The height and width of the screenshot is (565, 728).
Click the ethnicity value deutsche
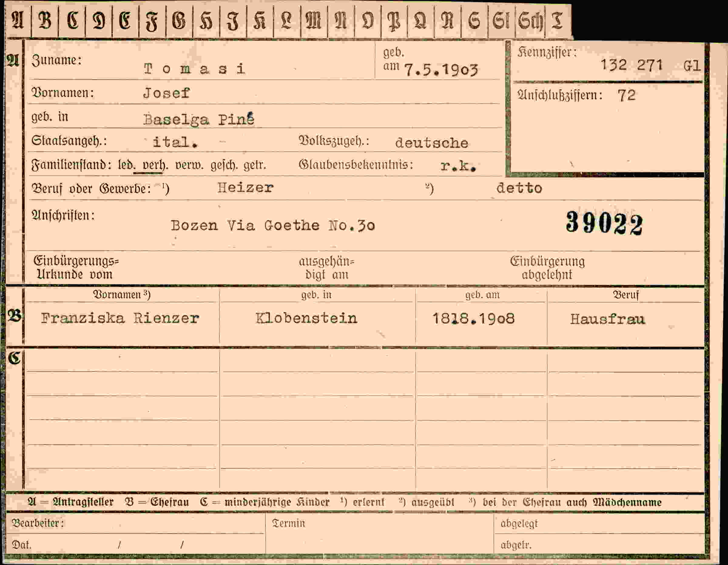pos(432,143)
